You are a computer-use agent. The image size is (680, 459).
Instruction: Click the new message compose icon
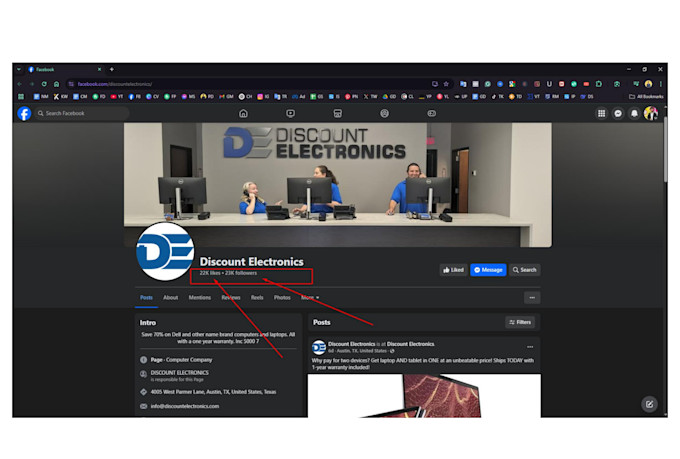coord(649,404)
